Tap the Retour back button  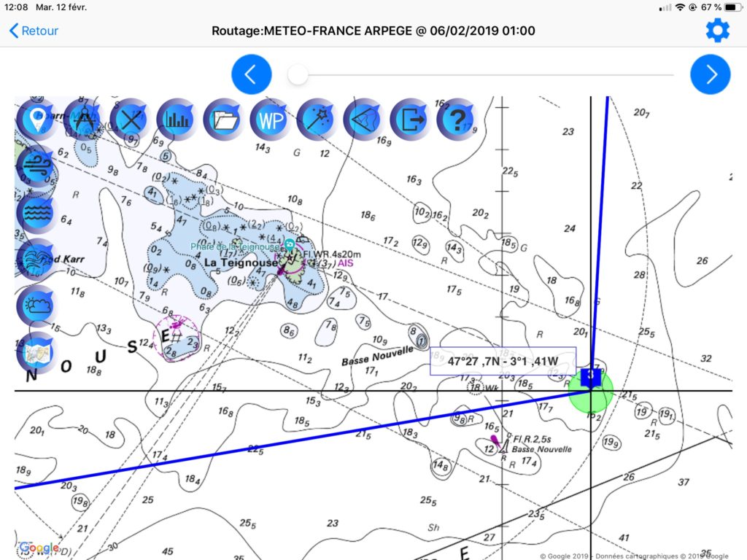coord(34,31)
